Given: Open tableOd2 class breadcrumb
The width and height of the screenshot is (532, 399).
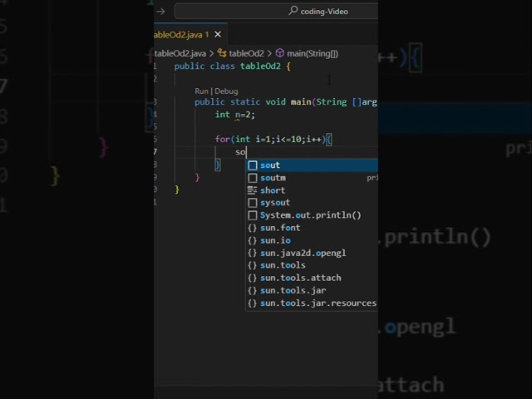Looking at the screenshot, I should click(246, 53).
